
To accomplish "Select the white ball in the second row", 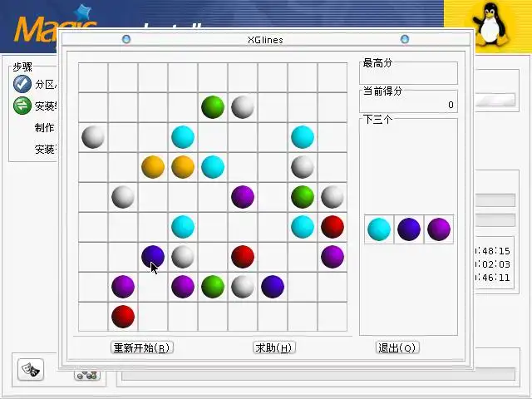I will point(243,107).
